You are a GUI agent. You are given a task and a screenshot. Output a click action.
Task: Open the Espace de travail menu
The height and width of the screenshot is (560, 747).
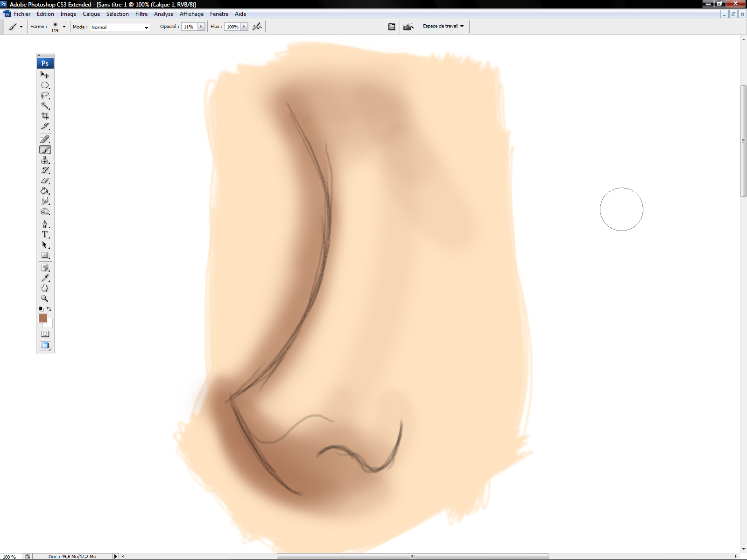pyautogui.click(x=444, y=26)
